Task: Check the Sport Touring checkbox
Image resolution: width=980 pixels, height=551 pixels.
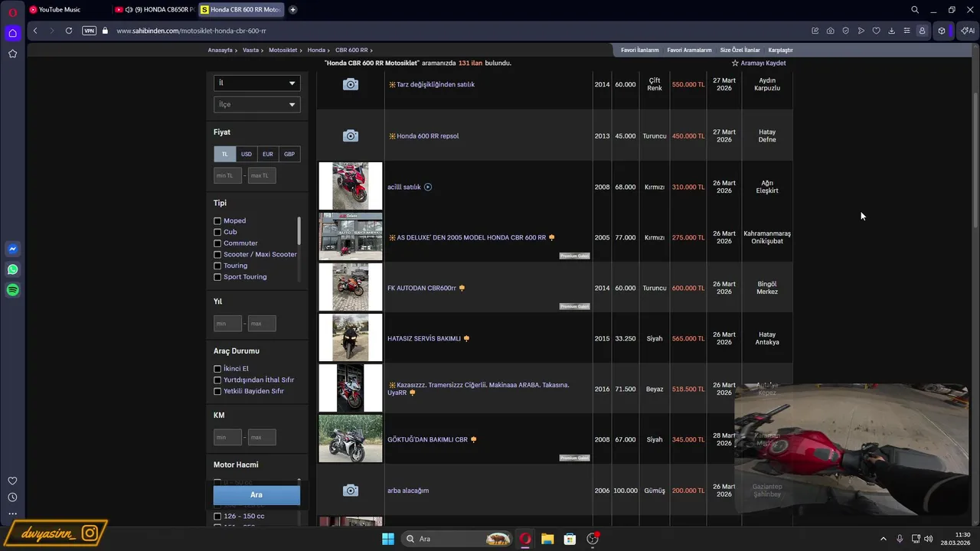Action: click(x=217, y=277)
